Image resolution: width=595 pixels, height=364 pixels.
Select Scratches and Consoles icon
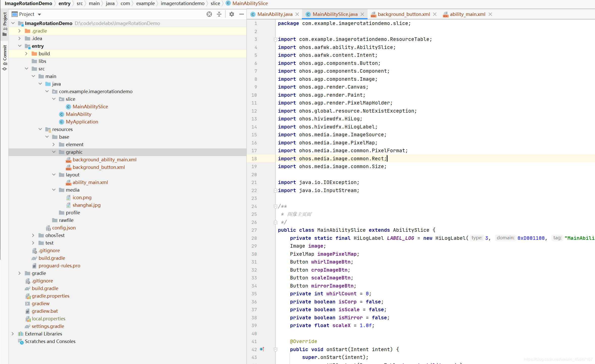(x=21, y=342)
